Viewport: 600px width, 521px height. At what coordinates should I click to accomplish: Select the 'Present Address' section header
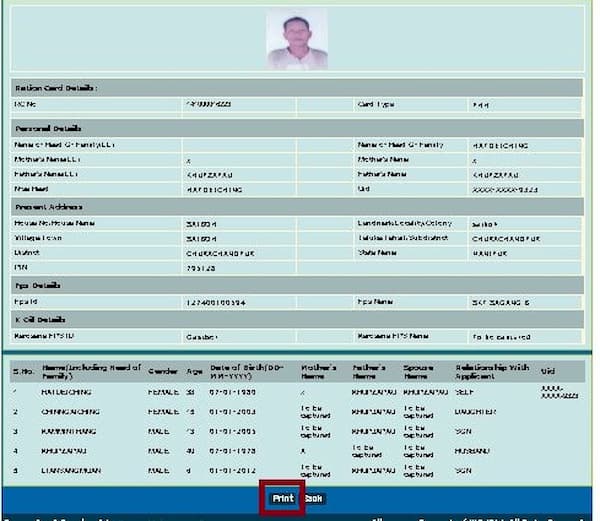[297, 207]
